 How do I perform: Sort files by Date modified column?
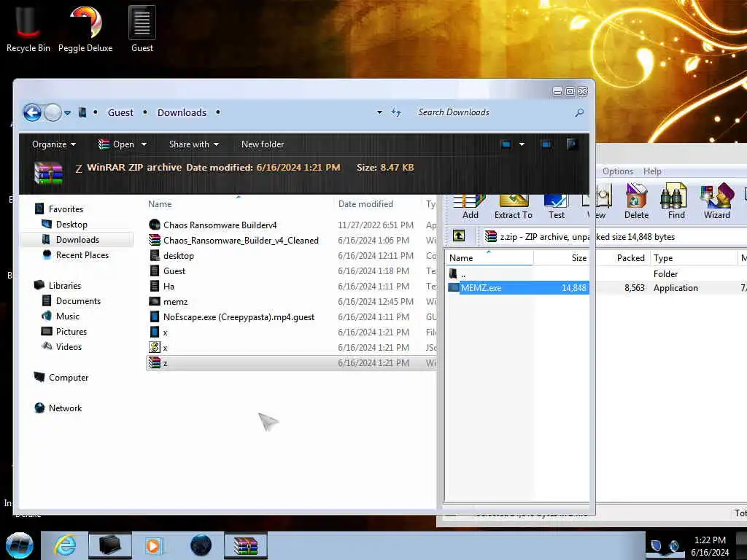click(365, 204)
